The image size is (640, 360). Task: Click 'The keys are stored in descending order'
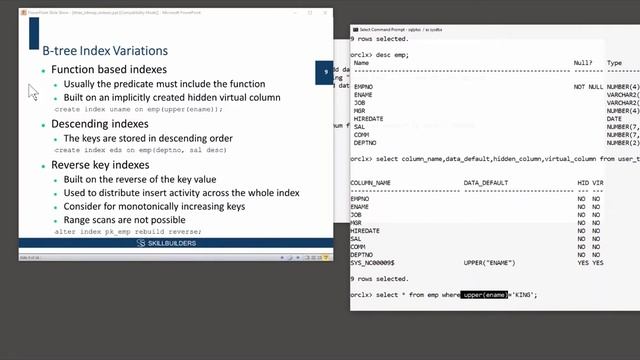148,138
